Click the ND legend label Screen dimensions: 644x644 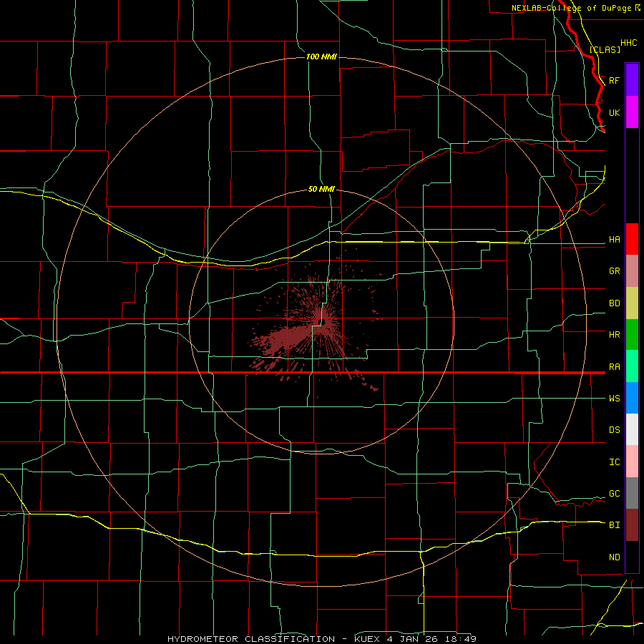614,557
